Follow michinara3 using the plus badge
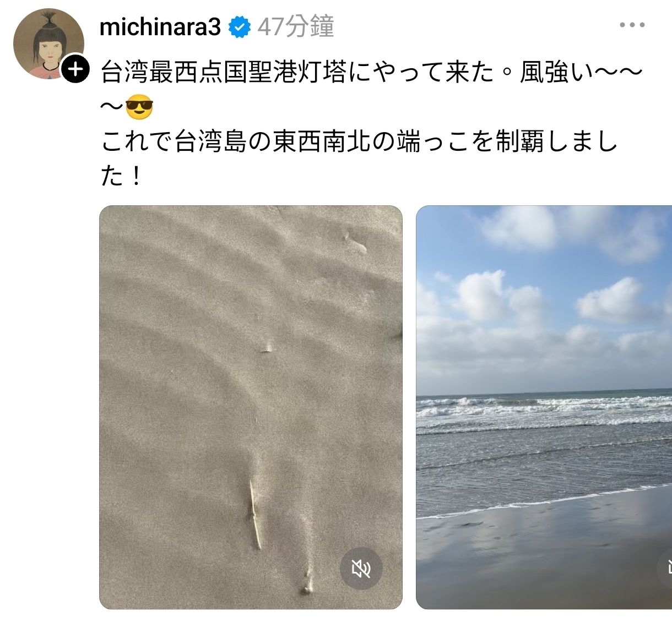The height and width of the screenshot is (617, 672). pos(75,69)
